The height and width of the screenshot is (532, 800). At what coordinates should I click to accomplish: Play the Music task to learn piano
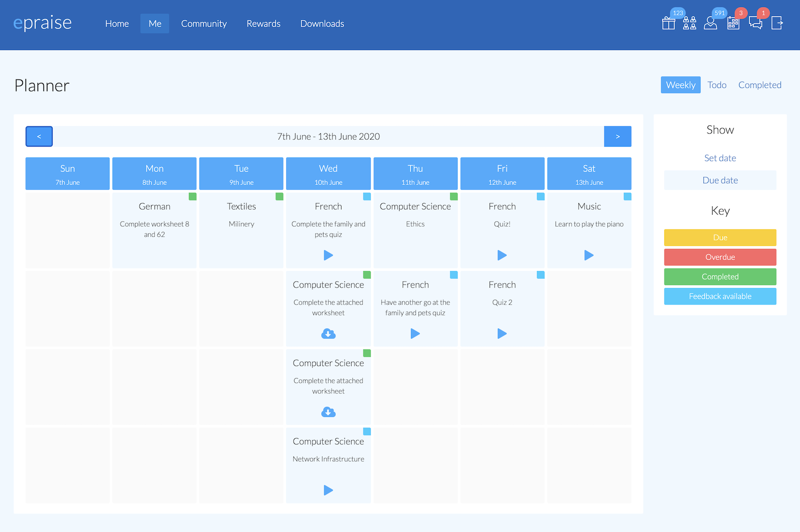pos(589,255)
